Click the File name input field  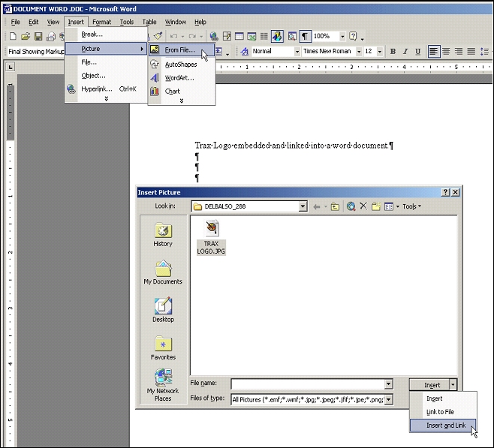pyautogui.click(x=308, y=384)
